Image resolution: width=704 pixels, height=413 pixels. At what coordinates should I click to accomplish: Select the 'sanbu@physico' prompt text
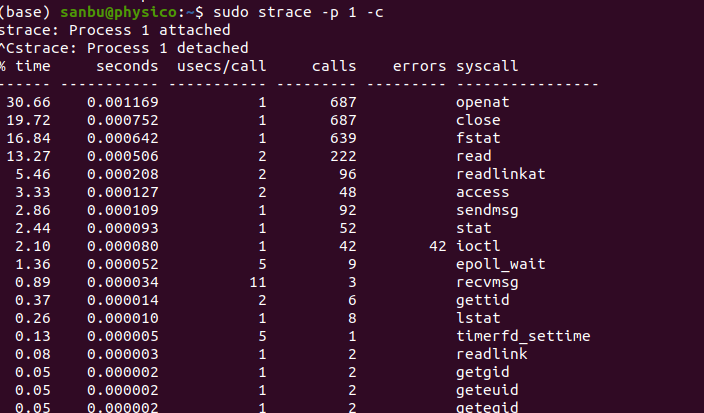pos(119,12)
